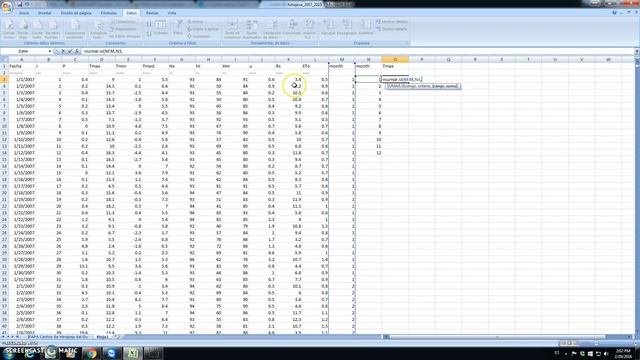The width and height of the screenshot is (640, 360).
Task: Open the Office button menu
Action: (7, 7)
